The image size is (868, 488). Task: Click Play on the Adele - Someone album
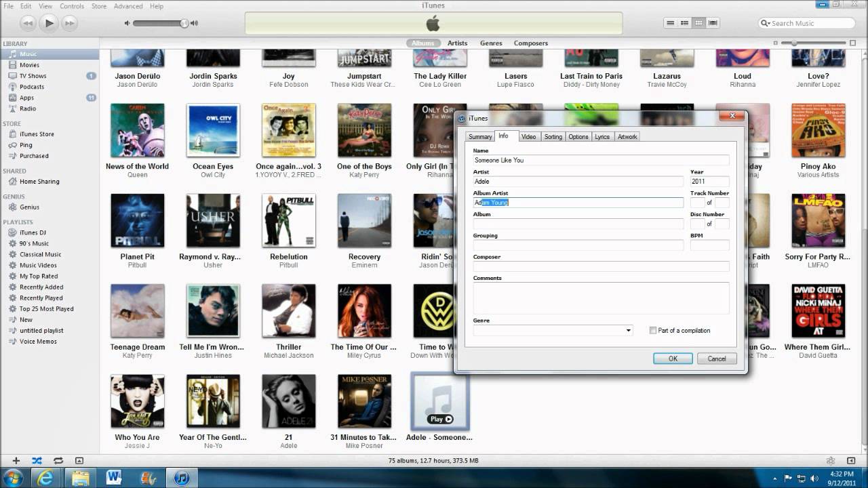(440, 419)
